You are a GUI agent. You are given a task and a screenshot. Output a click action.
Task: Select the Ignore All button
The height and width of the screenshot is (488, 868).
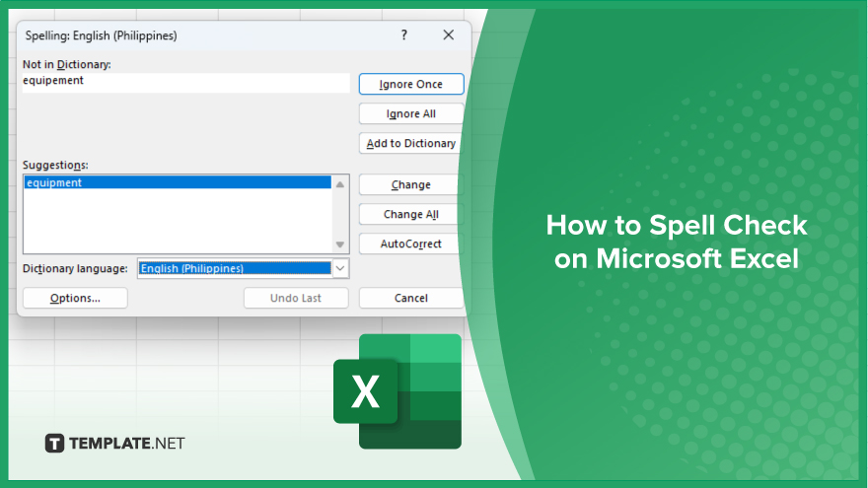point(410,114)
